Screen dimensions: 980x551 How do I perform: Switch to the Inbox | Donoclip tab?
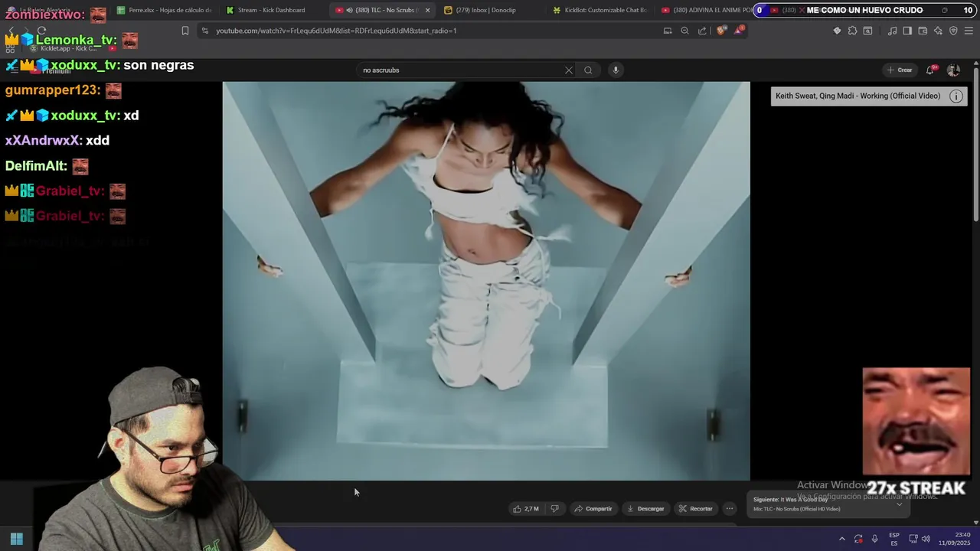tap(486, 10)
